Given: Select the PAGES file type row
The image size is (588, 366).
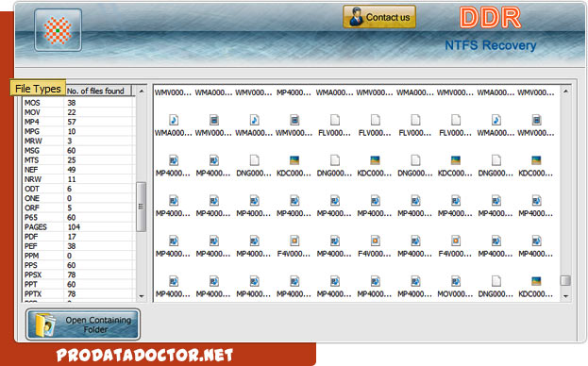Looking at the screenshot, I should pos(78,227).
